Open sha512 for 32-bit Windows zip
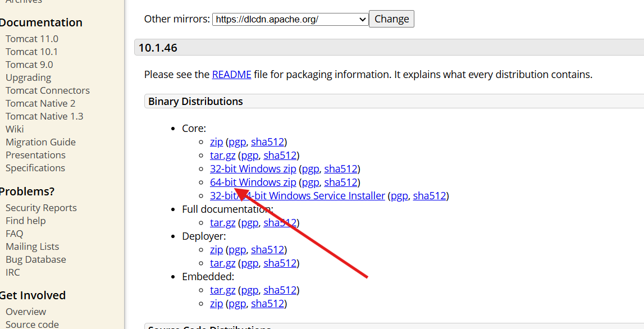The image size is (644, 329). coord(341,169)
